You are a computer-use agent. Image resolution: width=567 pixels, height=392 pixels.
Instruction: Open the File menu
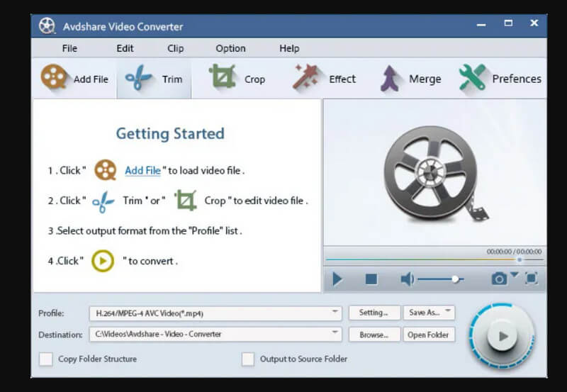69,48
